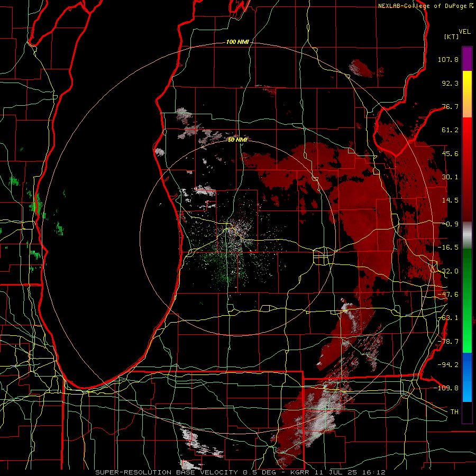Click the VEL legend title
The width and height of the screenshot is (476, 476).
(x=465, y=32)
